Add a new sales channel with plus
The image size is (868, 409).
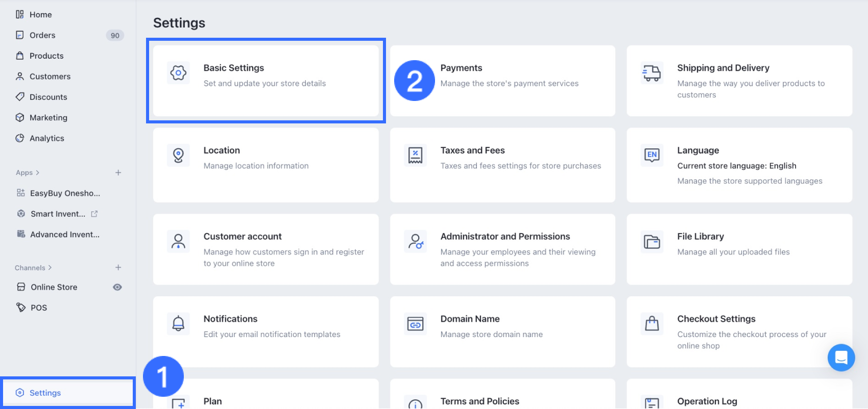118,268
